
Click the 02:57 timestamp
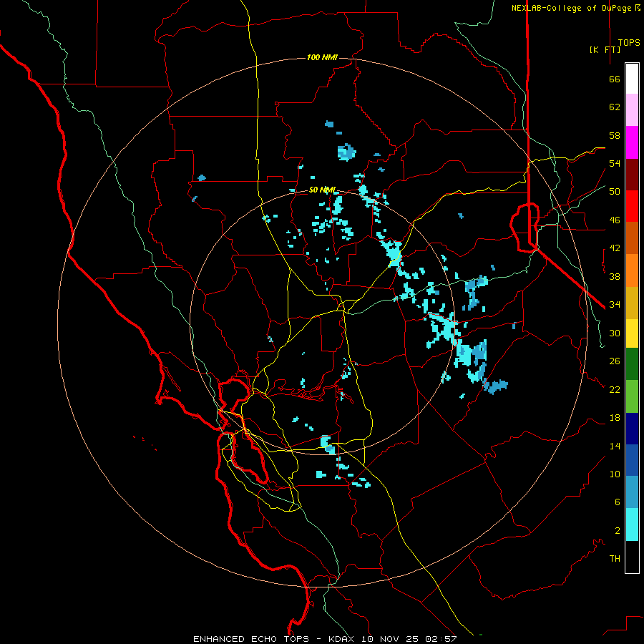click(441, 639)
